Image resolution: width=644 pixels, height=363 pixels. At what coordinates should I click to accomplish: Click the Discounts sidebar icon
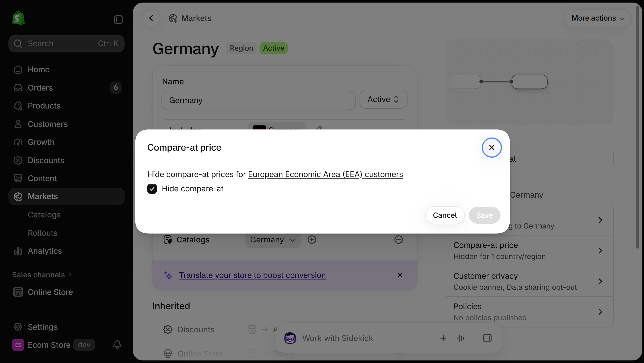click(x=18, y=160)
